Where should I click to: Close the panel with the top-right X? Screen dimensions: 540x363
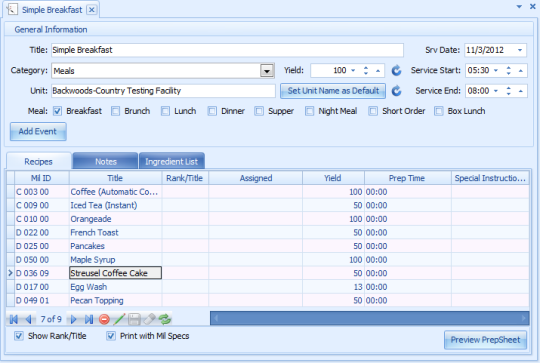(532, 7)
